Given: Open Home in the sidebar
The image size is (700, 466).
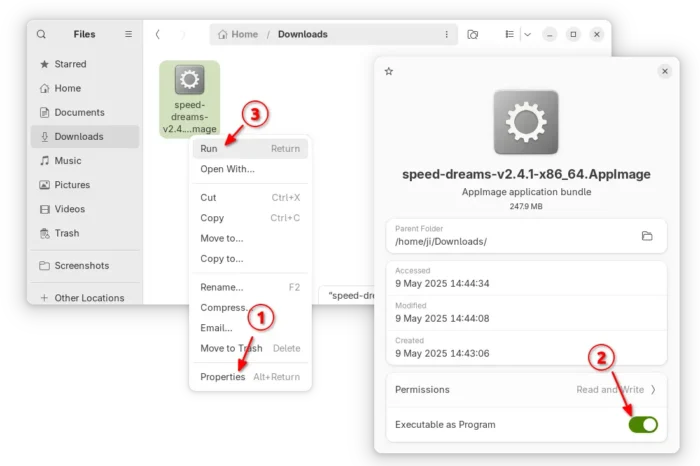Looking at the screenshot, I should pyautogui.click(x=85, y=88).
